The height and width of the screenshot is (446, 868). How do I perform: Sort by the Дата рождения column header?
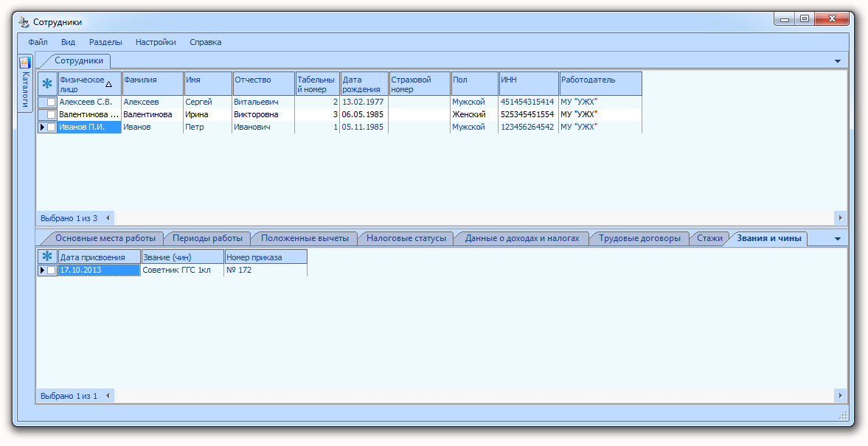[364, 83]
